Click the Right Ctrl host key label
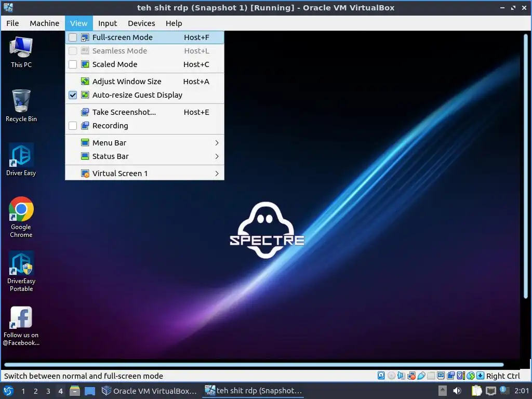The image size is (532, 399). click(503, 376)
